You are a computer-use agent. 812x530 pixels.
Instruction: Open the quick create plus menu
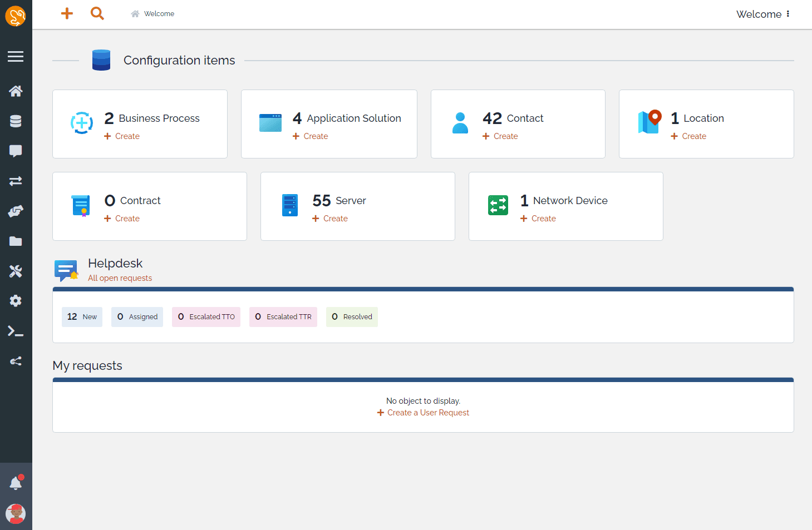pos(66,13)
